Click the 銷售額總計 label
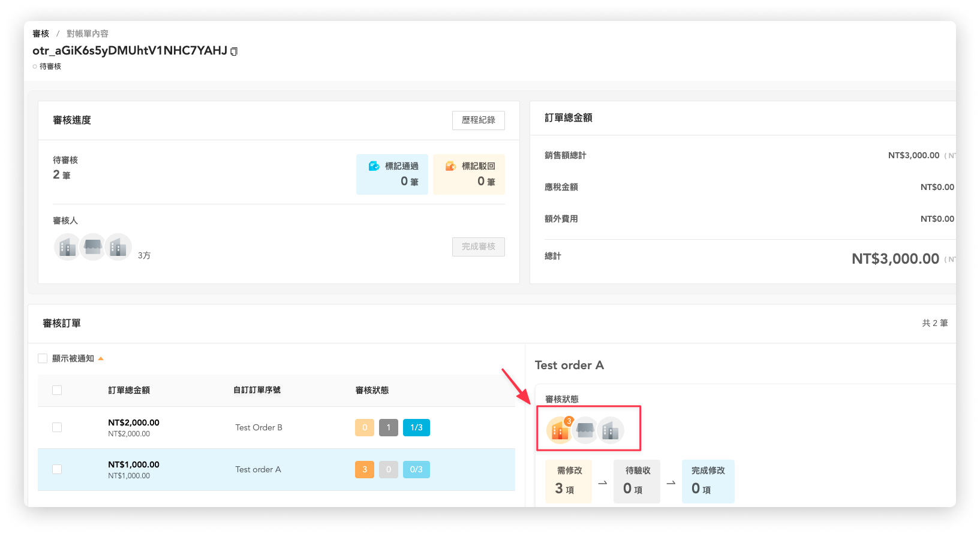Image resolution: width=980 pixels, height=534 pixels. coord(566,155)
